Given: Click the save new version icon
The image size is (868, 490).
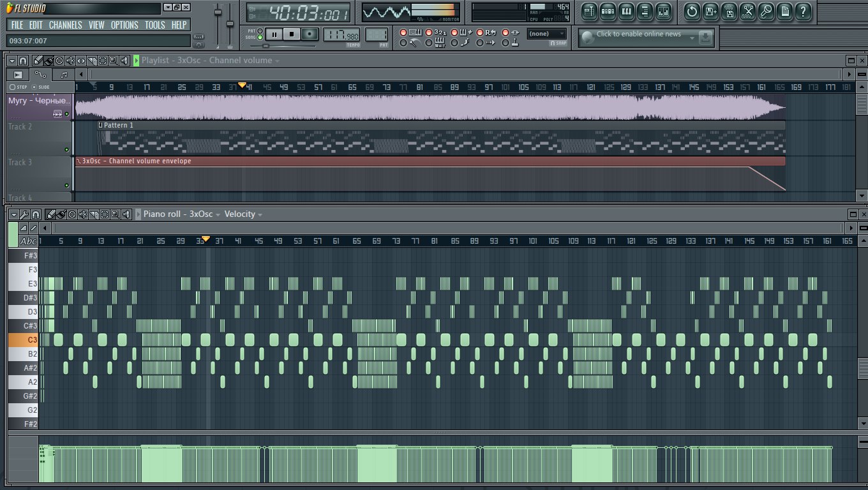Looking at the screenshot, I should pyautogui.click(x=710, y=11).
